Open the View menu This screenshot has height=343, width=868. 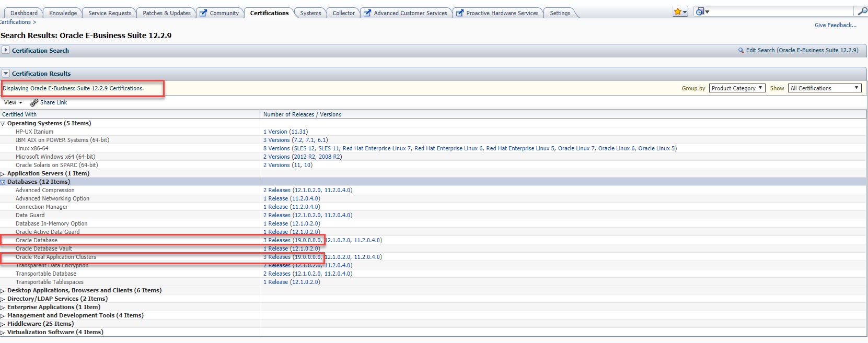click(13, 103)
